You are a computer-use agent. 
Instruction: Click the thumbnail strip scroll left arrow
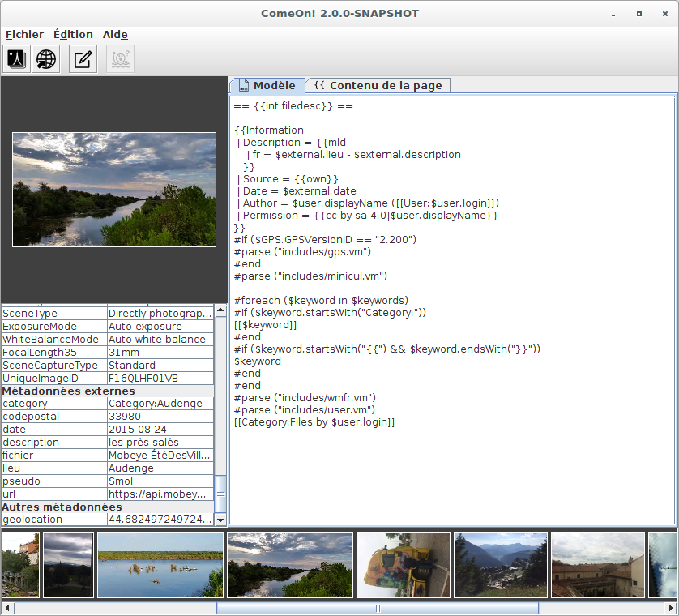tap(7, 608)
